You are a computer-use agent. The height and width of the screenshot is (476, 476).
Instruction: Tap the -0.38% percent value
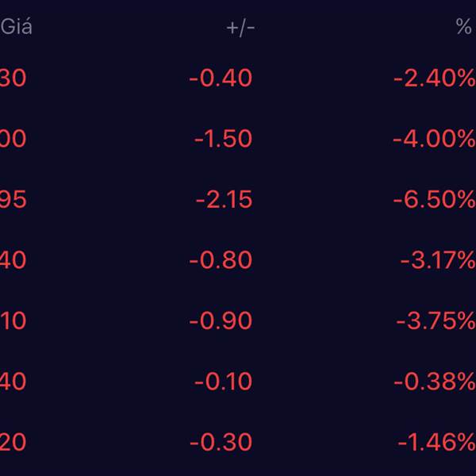[436, 382]
